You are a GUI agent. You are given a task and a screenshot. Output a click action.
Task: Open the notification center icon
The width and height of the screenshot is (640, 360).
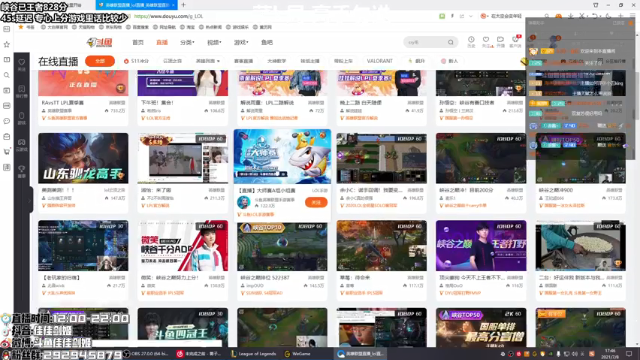pos(629,354)
